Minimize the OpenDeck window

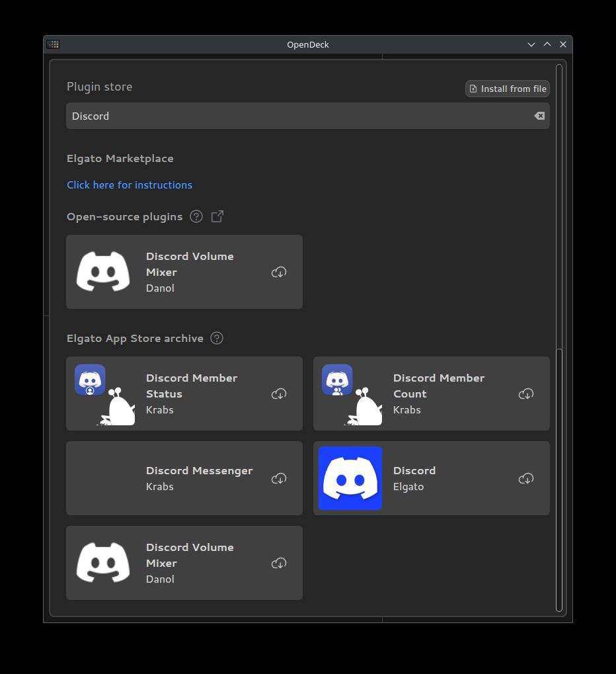pyautogui.click(x=531, y=44)
